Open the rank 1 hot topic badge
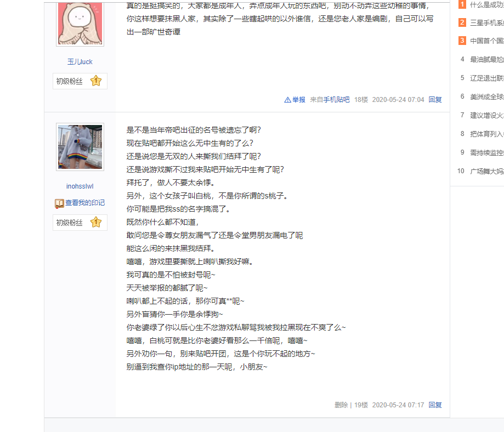This screenshot has height=432, width=504. tap(462, 4)
